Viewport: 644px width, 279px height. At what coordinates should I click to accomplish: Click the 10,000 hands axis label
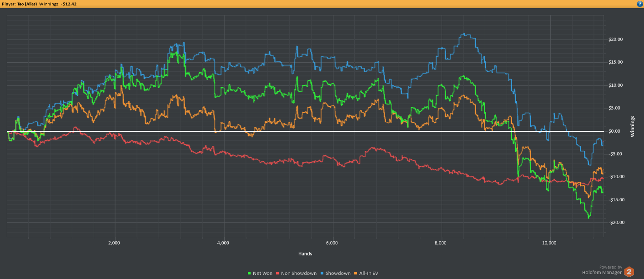coord(549,243)
